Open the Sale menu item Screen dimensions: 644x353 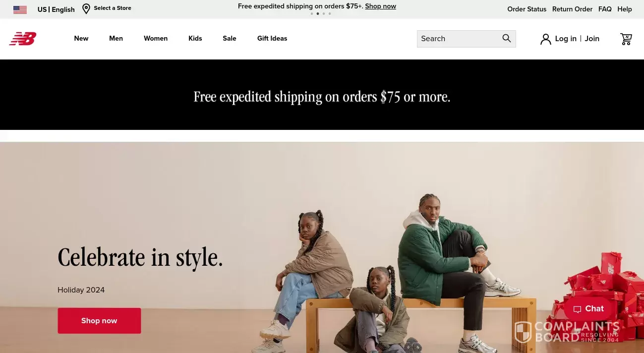tap(230, 39)
